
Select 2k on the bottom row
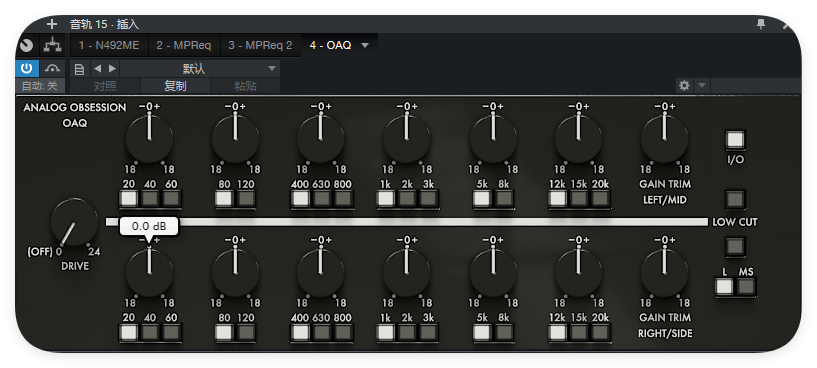407,332
